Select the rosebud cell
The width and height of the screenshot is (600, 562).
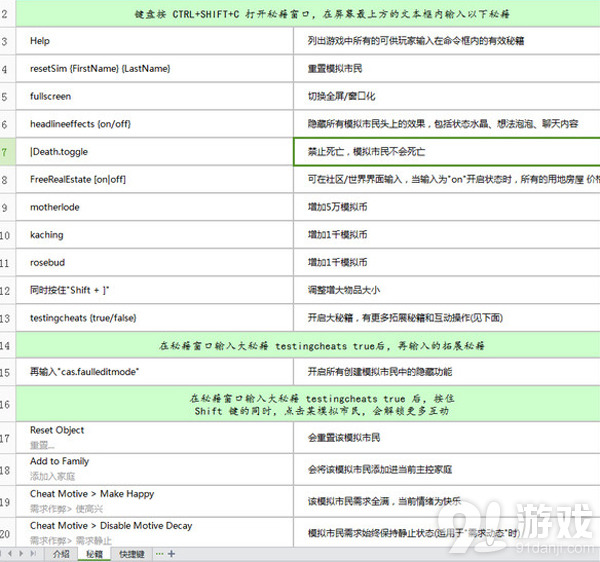[x=155, y=262]
